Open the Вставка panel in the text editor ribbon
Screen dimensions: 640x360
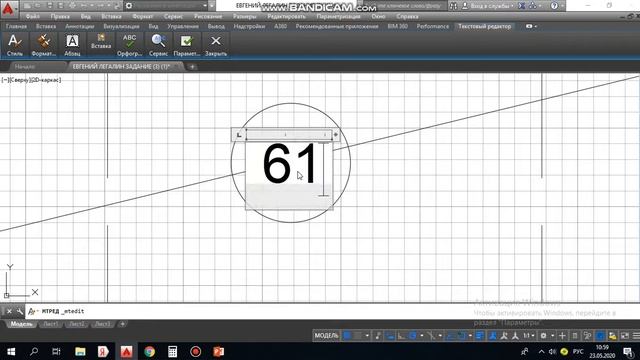(101, 42)
